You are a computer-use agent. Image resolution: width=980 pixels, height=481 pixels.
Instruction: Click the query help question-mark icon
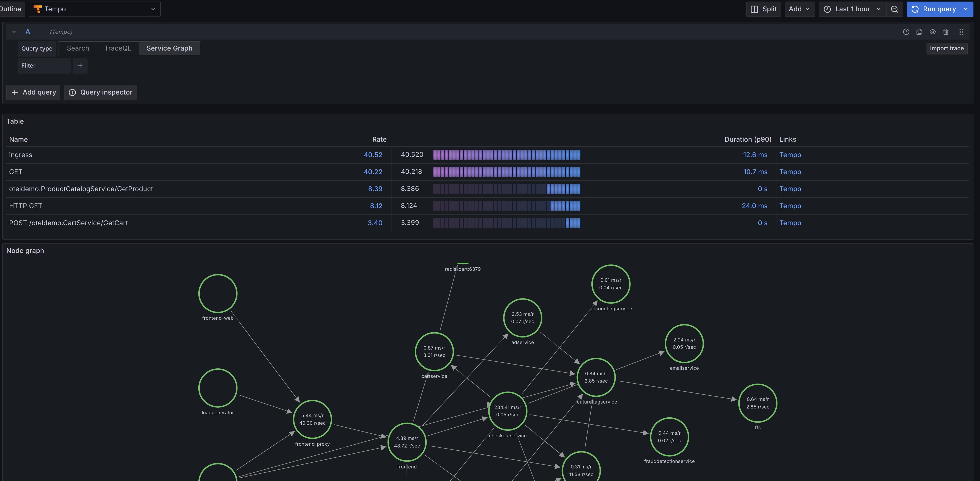(x=906, y=32)
